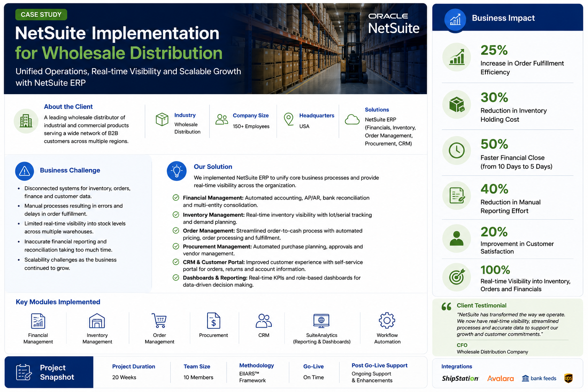
Task: Click the "25%" order fulfillment figure
Action: click(x=494, y=50)
